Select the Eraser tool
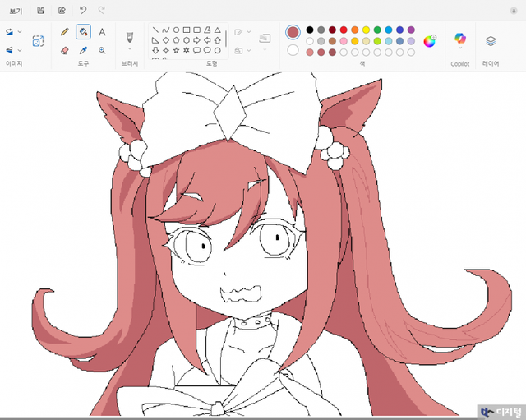The image size is (526, 420). pos(65,50)
